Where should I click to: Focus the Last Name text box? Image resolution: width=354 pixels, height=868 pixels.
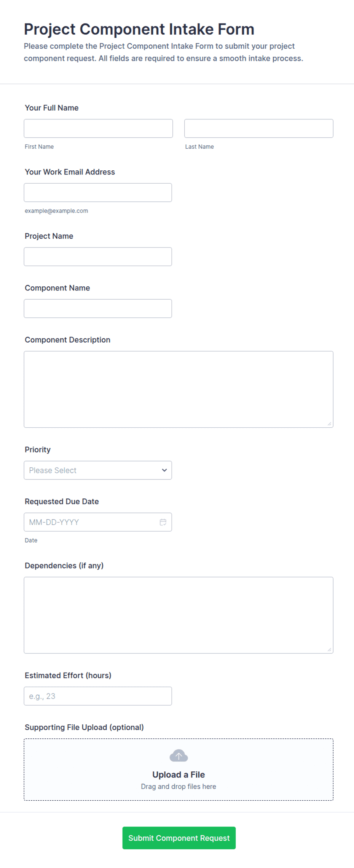pyautogui.click(x=259, y=129)
